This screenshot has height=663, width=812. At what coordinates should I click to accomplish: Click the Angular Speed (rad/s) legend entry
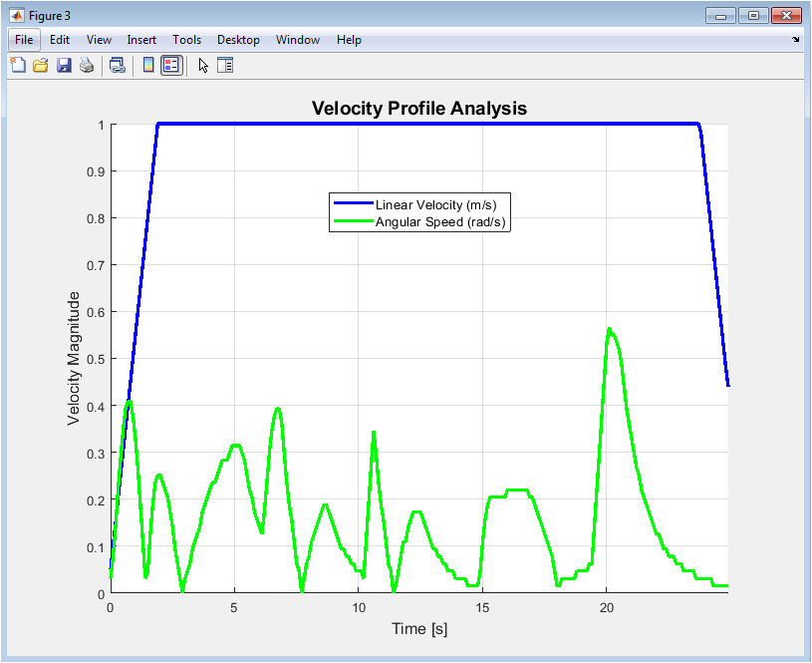(x=442, y=221)
